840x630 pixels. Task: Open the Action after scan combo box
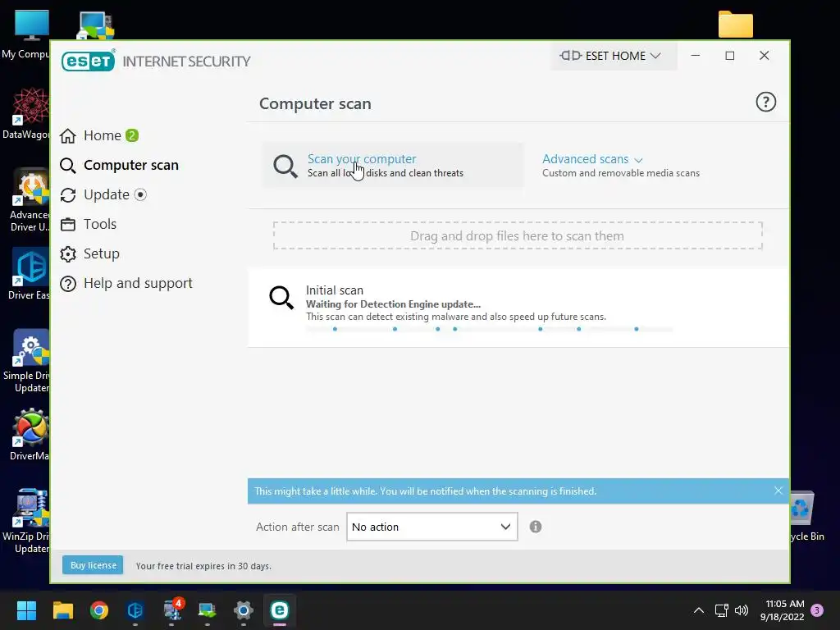click(x=431, y=527)
